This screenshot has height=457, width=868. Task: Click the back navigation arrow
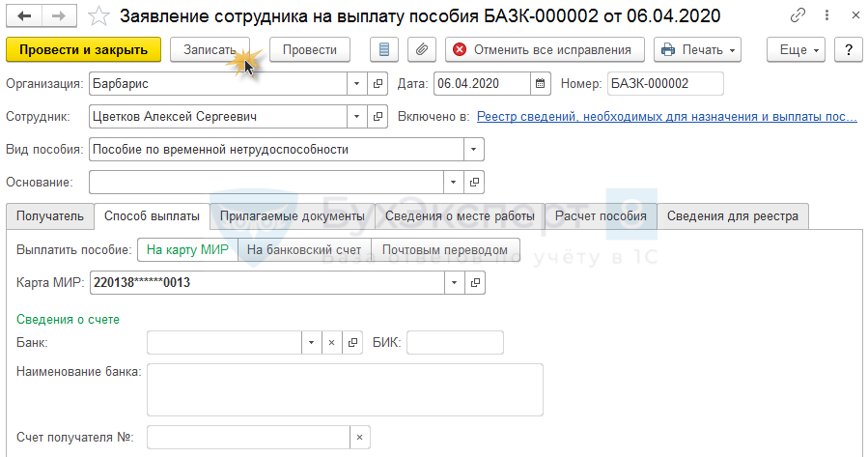pyautogui.click(x=25, y=16)
